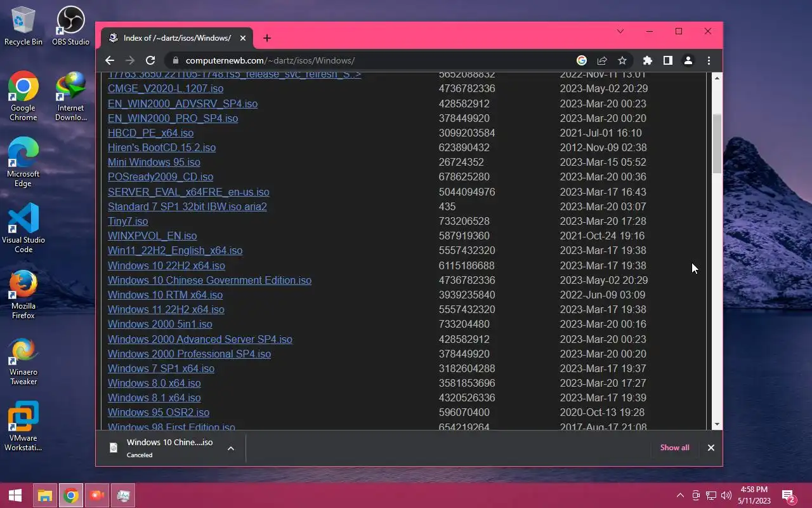Reload the page with the refresh icon
This screenshot has height=508, width=812.
(150, 60)
